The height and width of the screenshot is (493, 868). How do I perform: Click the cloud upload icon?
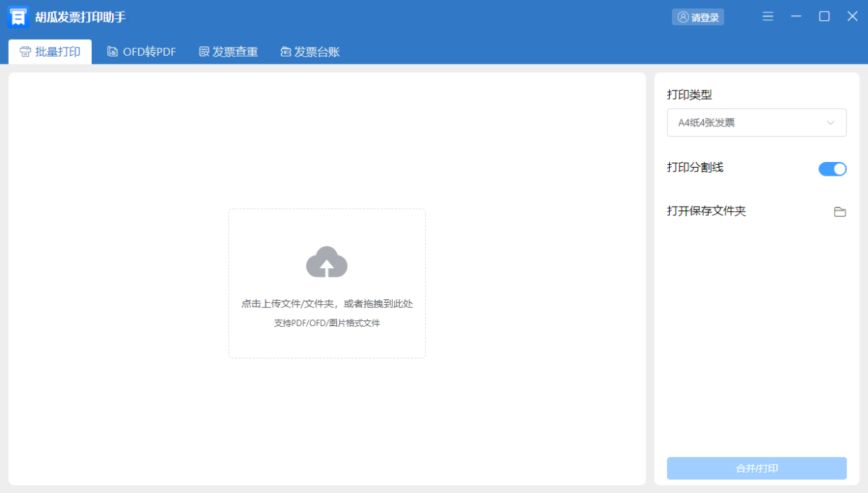pos(327,262)
